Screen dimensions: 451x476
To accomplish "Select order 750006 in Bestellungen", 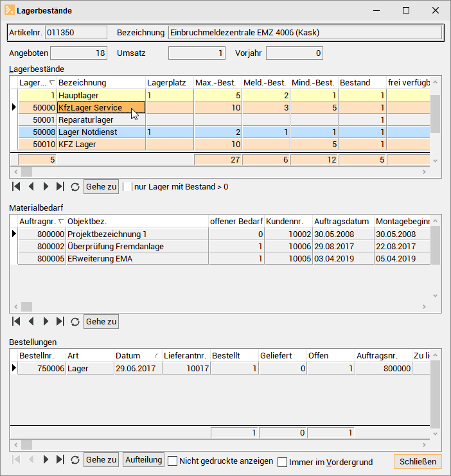I will [224, 368].
